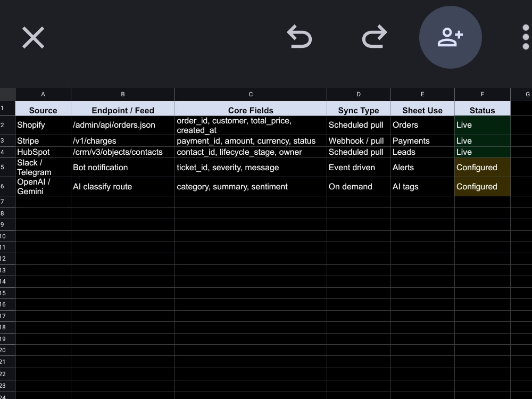Select 'Configured' status for OpenAI / Gemini
The image size is (532, 399).
click(x=483, y=187)
